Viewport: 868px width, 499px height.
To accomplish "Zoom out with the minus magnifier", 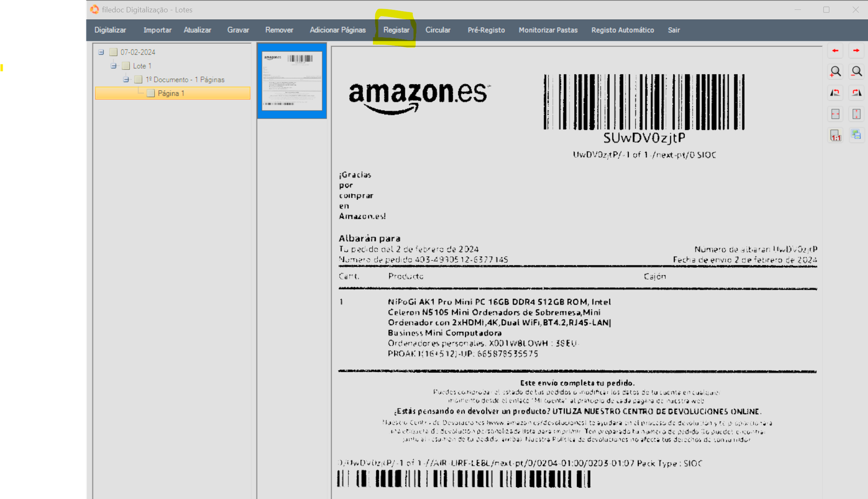I will pos(856,72).
